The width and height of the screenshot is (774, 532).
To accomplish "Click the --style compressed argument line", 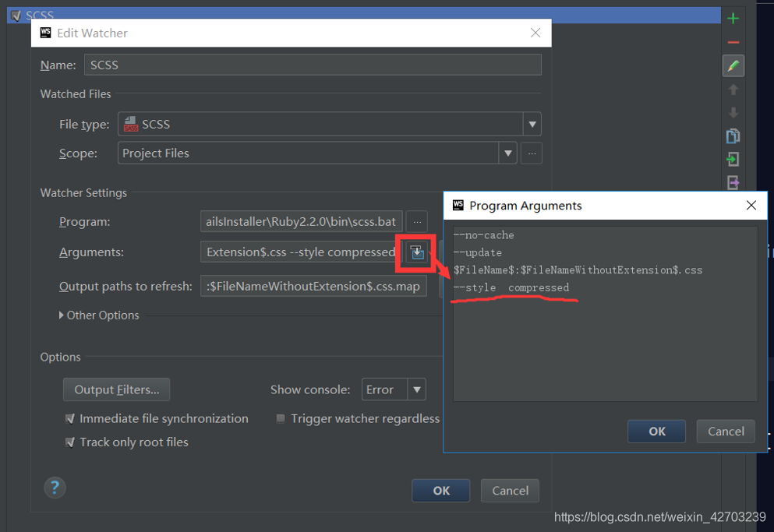I will coord(511,287).
